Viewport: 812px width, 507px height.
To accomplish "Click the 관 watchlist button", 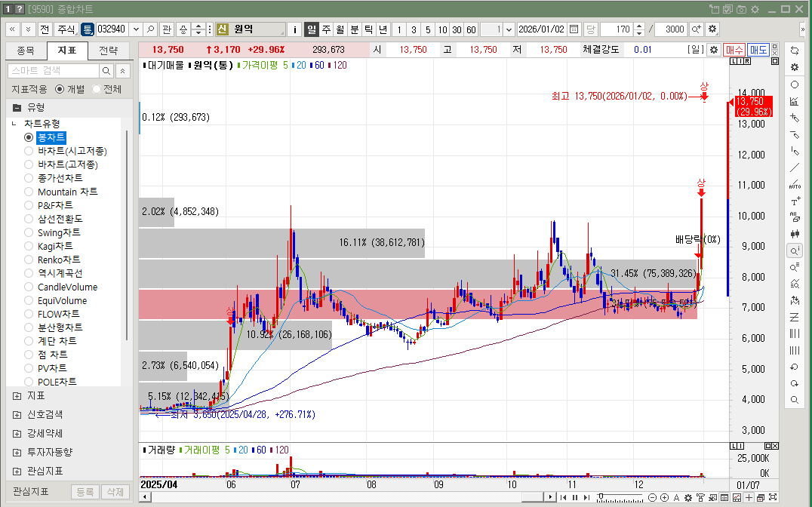I will pyautogui.click(x=166, y=29).
